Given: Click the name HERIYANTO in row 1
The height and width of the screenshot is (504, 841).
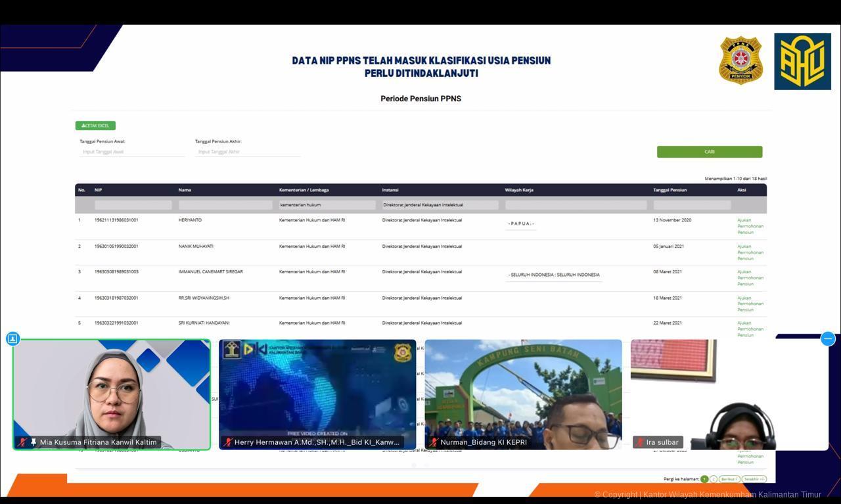Looking at the screenshot, I should click(190, 220).
